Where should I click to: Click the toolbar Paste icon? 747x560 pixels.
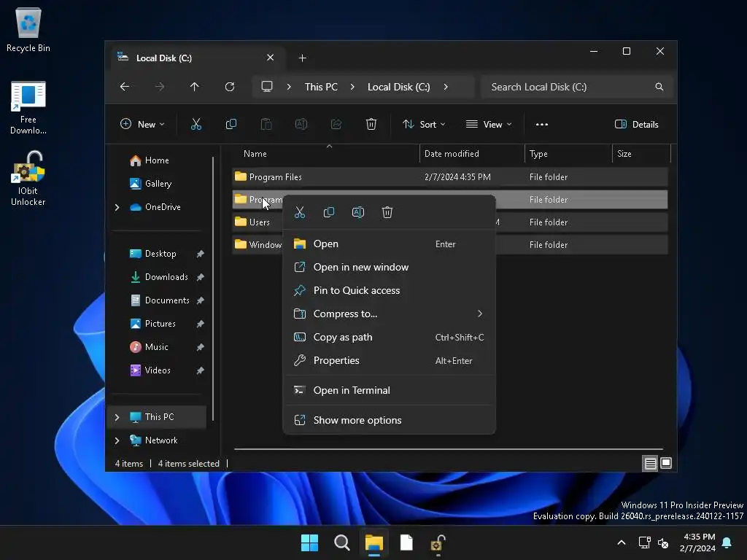coord(266,124)
